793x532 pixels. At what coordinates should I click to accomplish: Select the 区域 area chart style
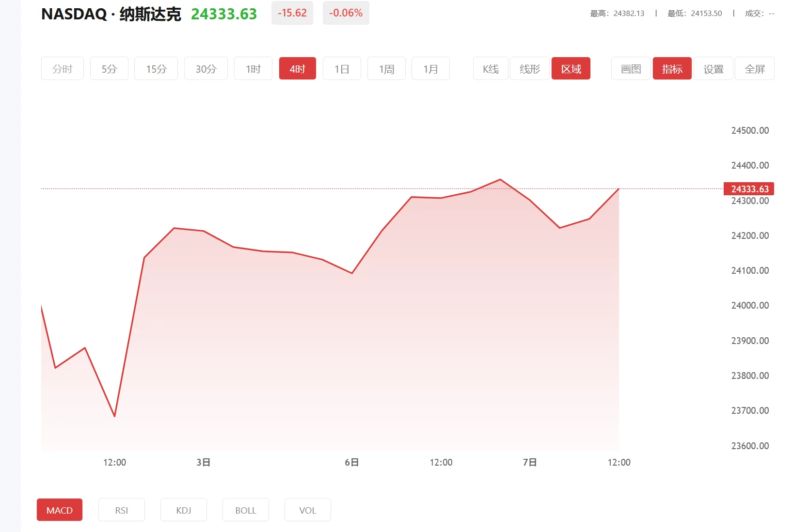(571, 68)
